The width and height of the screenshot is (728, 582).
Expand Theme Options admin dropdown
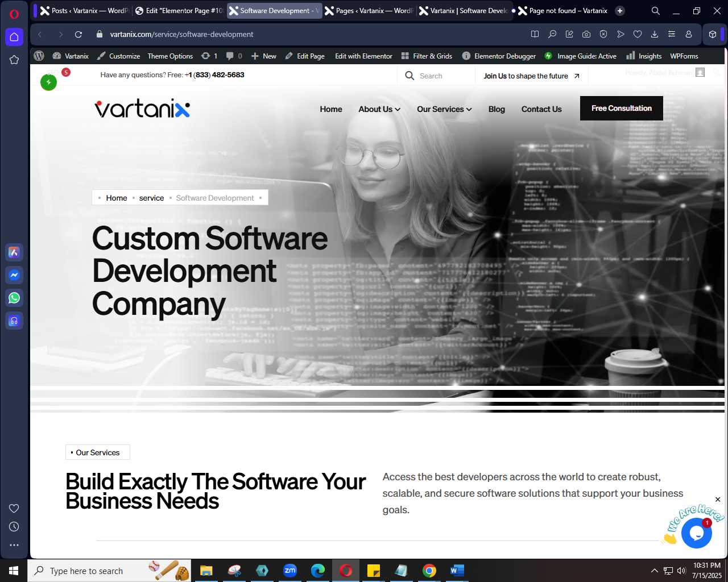[x=170, y=56]
